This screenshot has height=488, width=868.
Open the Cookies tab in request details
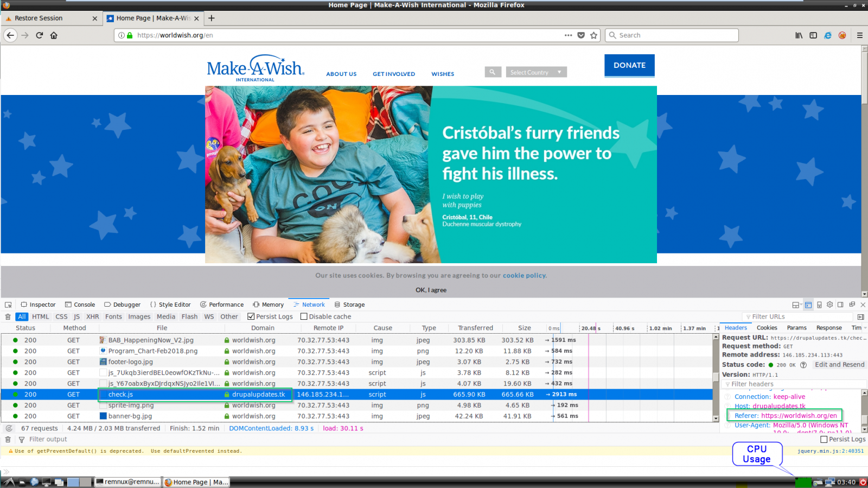pyautogui.click(x=767, y=328)
